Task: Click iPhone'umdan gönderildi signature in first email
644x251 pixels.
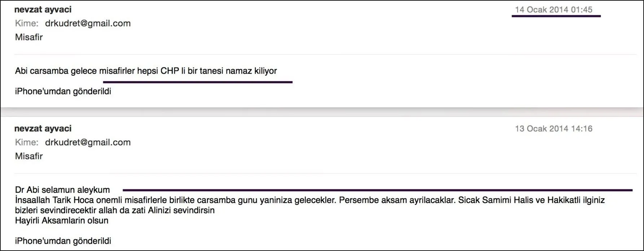Action: pos(63,92)
